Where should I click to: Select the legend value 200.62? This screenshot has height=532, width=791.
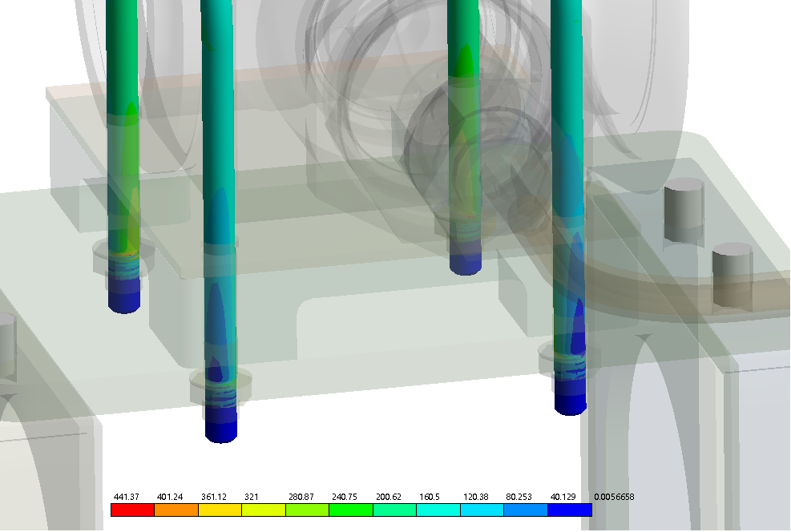(389, 497)
